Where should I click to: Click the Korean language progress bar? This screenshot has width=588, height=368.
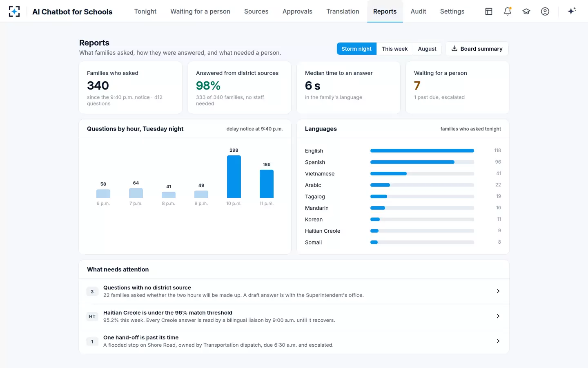(422, 220)
